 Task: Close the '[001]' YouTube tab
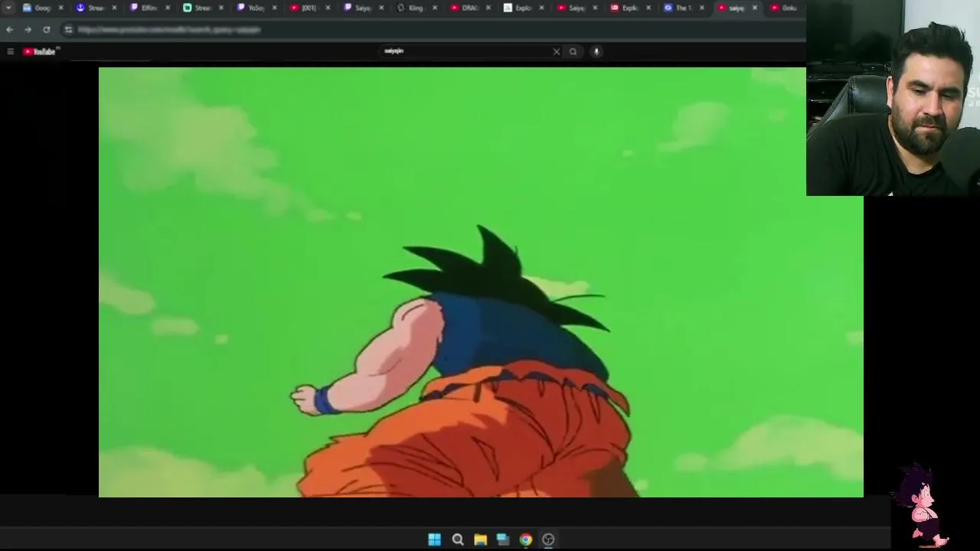pos(328,8)
